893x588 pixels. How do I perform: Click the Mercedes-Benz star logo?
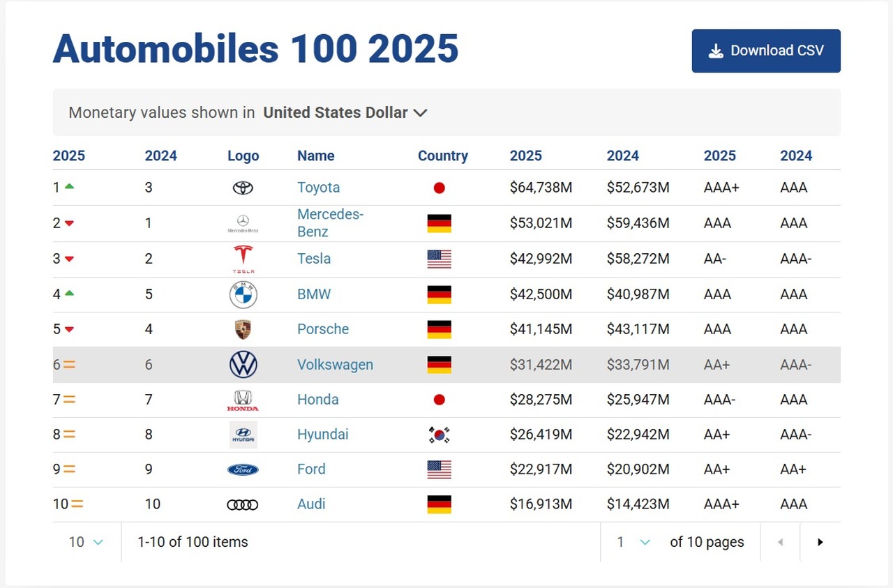tap(243, 223)
